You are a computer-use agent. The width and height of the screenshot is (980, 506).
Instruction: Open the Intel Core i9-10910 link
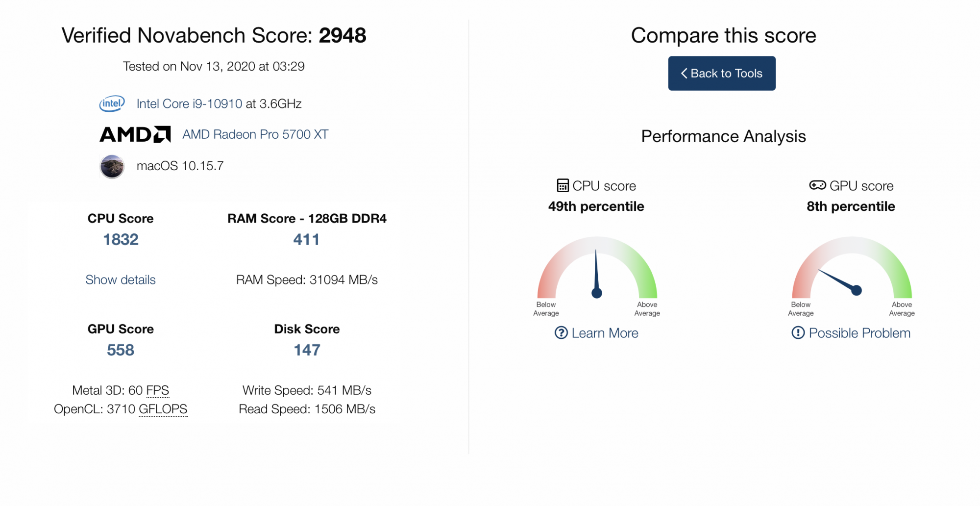point(189,104)
